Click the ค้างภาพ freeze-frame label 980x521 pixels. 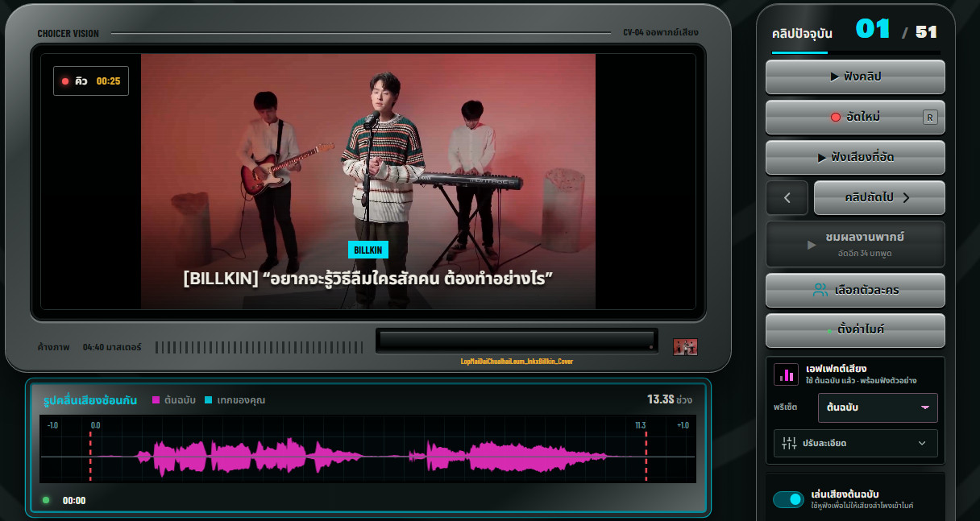click(x=53, y=347)
